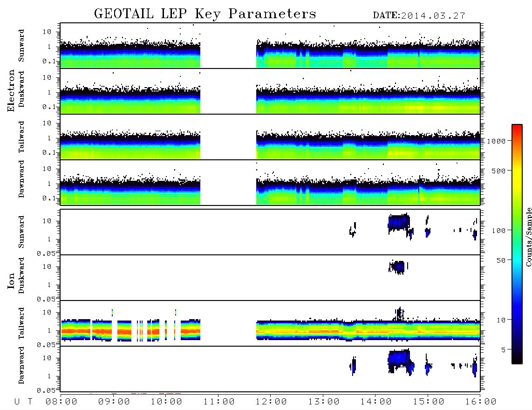Viewport: 532px width, 410px height.
Task: Click the Ion Sunward burst near 15:00
Action: coord(428,227)
